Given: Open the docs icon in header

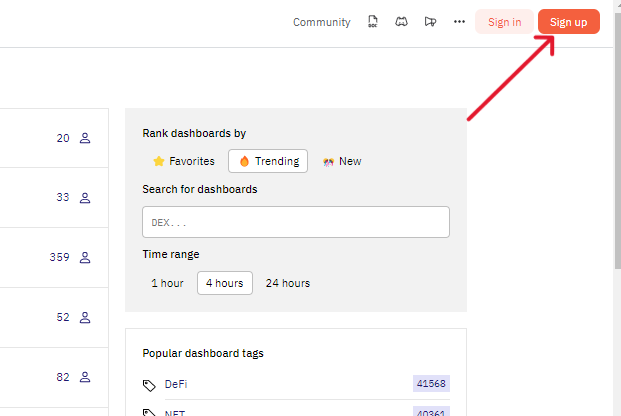Looking at the screenshot, I should [373, 22].
